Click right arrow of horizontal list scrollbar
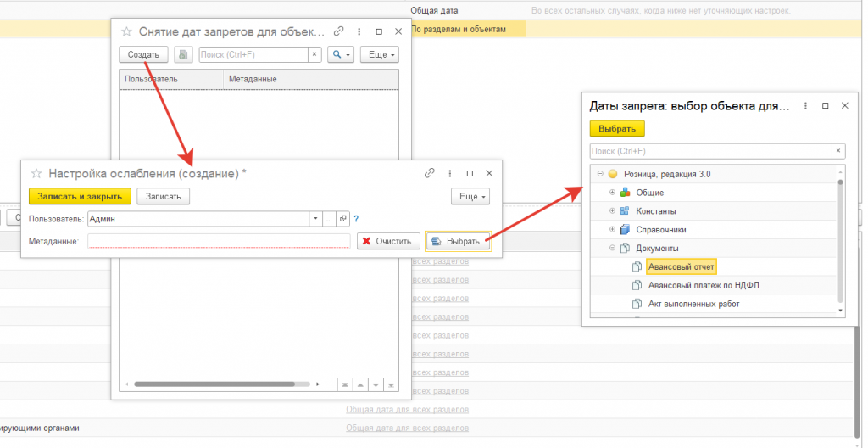Image resolution: width=868 pixels, height=448 pixels. pyautogui.click(x=318, y=384)
